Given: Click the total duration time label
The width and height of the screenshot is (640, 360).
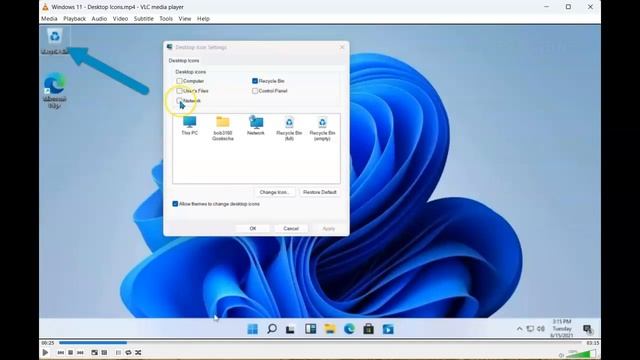Looking at the screenshot, I should 593,343.
